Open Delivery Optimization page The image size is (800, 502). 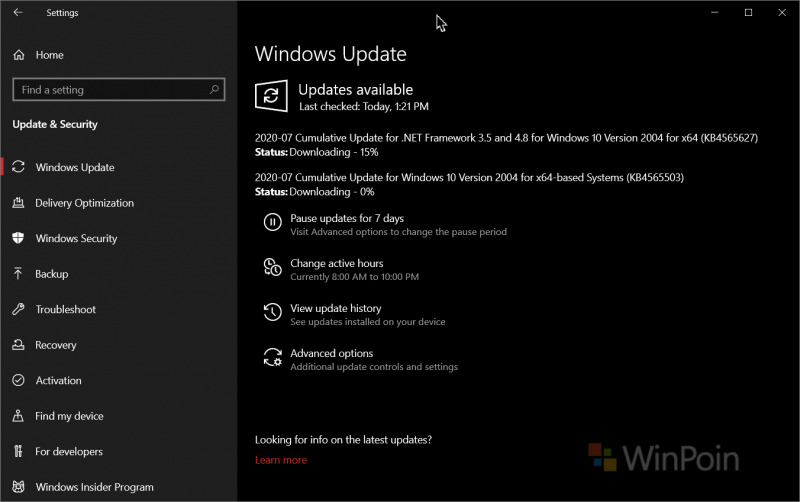[85, 203]
